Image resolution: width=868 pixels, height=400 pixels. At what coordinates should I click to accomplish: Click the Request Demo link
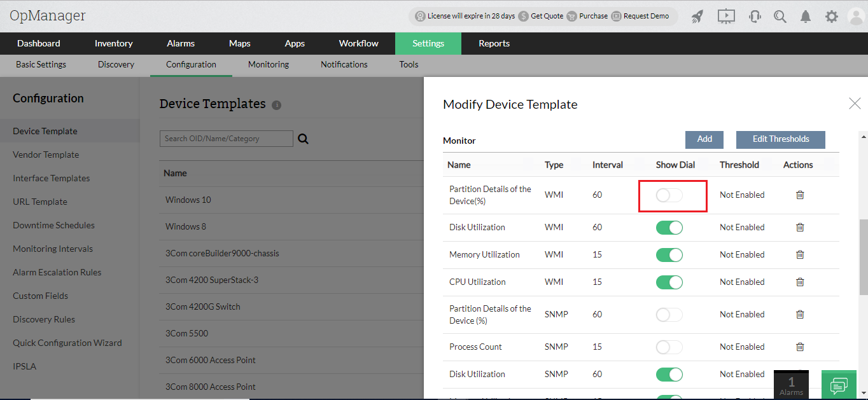tap(640, 16)
